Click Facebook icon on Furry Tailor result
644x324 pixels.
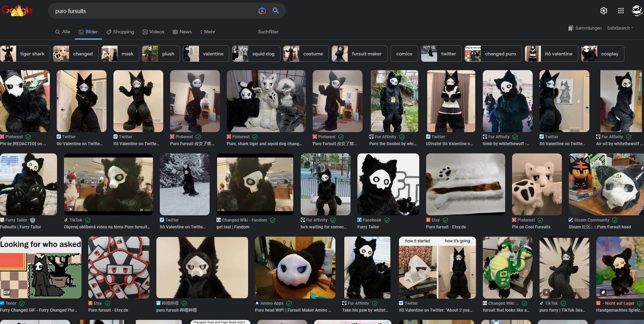coord(359,220)
